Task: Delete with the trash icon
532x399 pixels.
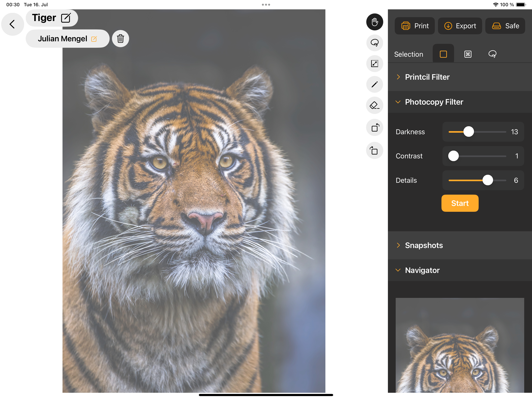Action: point(121,39)
